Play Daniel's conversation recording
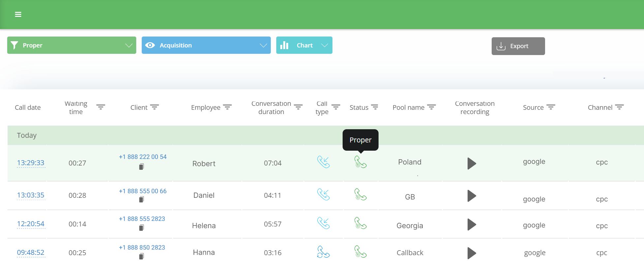The image size is (644, 271). coord(472,196)
